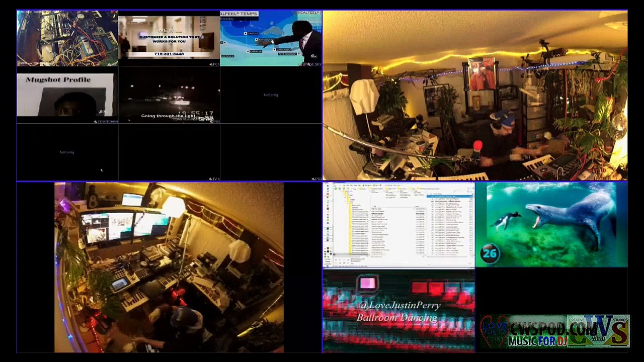Image resolution: width=644 pixels, height=362 pixels.
Task: Click the speaker icon beside PS3 label
Action: (x=312, y=179)
